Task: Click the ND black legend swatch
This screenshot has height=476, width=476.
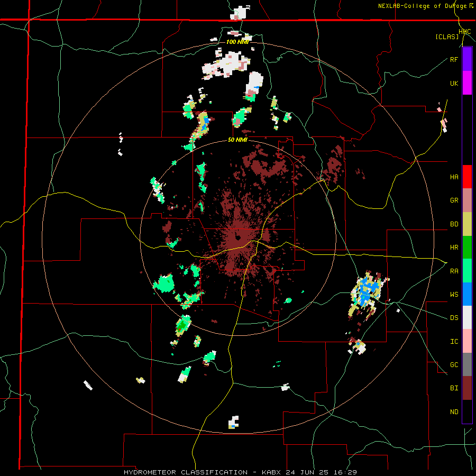Action: coord(467,411)
